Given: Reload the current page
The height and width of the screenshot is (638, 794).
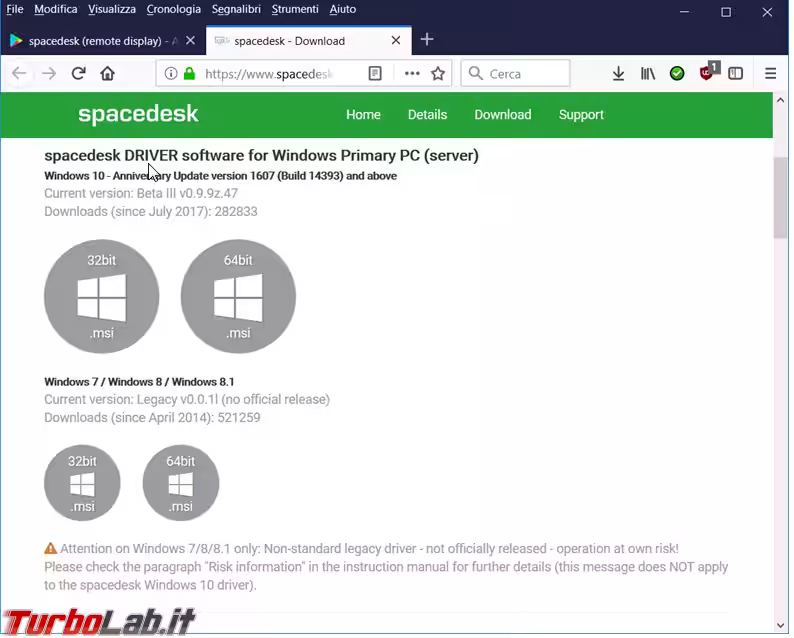Looking at the screenshot, I should pos(78,74).
